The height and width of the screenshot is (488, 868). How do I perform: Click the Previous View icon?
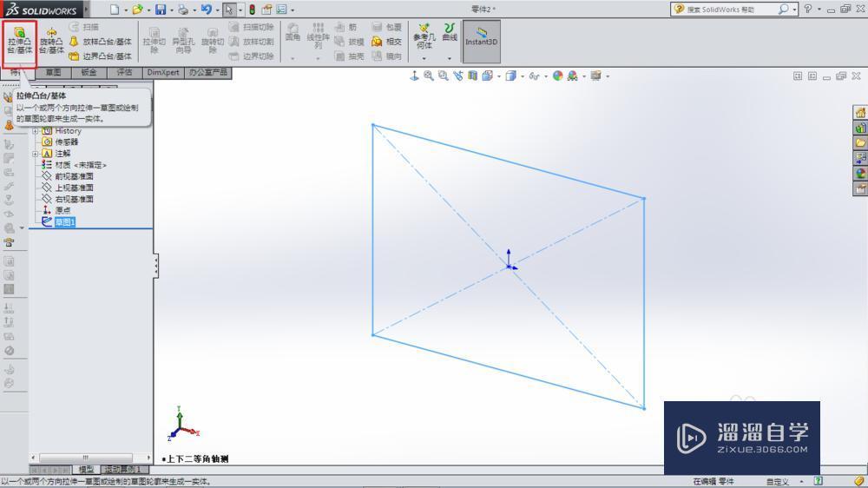(457, 76)
